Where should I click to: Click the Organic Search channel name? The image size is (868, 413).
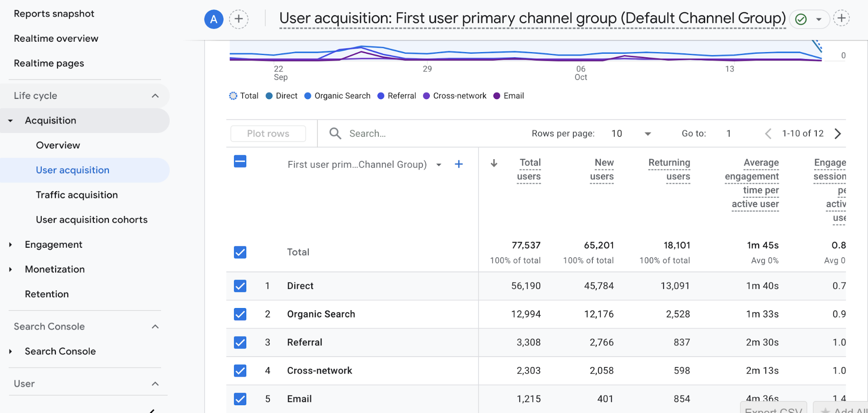(321, 314)
